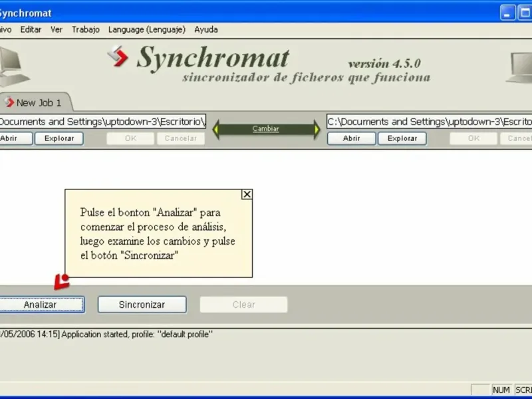
Task: Click the right laptop icon
Action: (x=520, y=67)
